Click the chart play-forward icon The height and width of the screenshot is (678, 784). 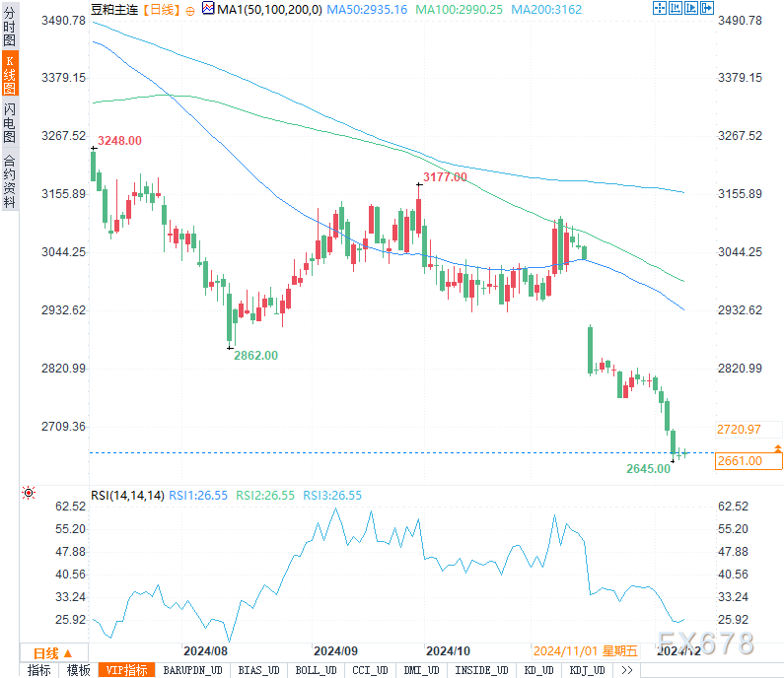tap(691, 8)
